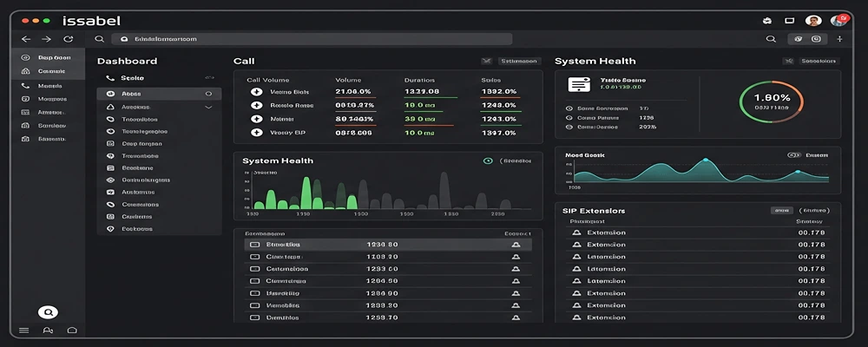The image size is (868, 347).
Task: Click the phone icon in the left sidebar
Action: [25, 86]
